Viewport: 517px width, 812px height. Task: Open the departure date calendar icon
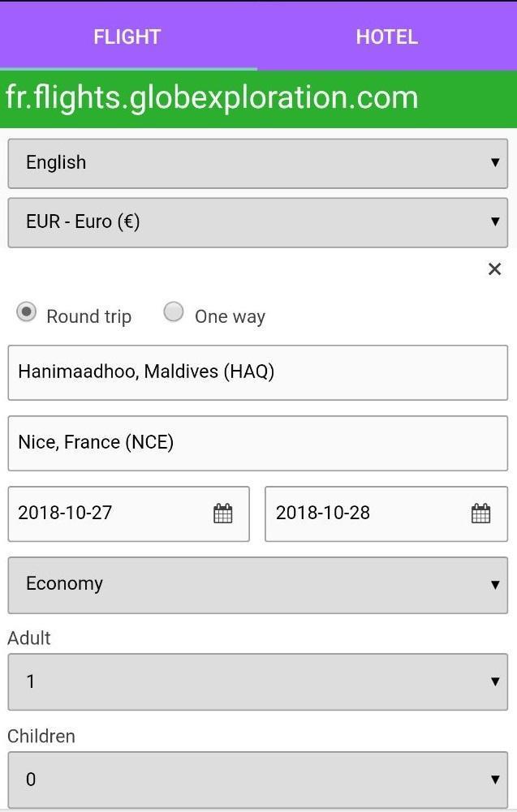[223, 513]
